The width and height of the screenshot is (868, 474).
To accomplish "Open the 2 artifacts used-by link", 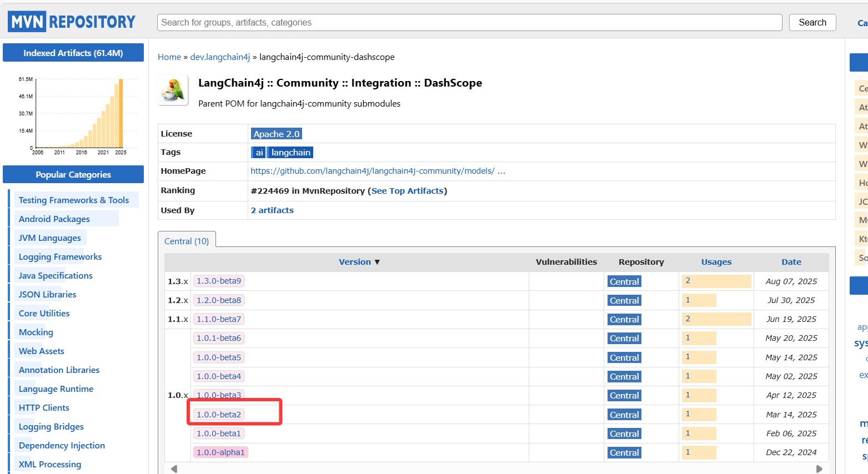I will [x=272, y=210].
